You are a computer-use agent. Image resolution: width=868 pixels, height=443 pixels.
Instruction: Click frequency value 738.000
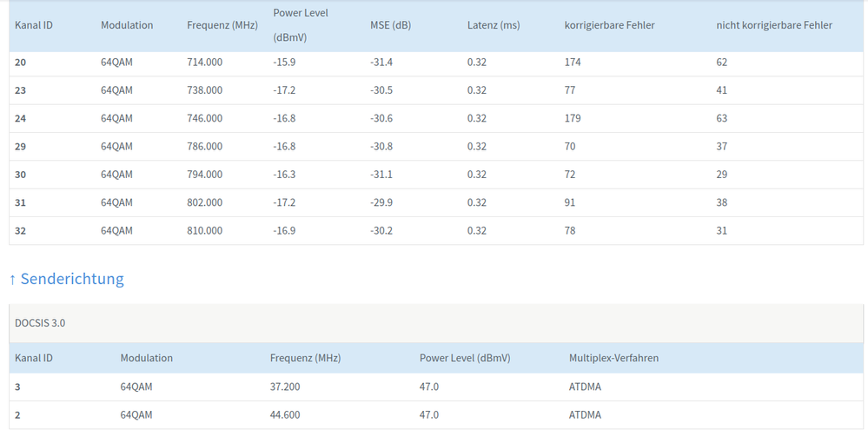point(204,90)
